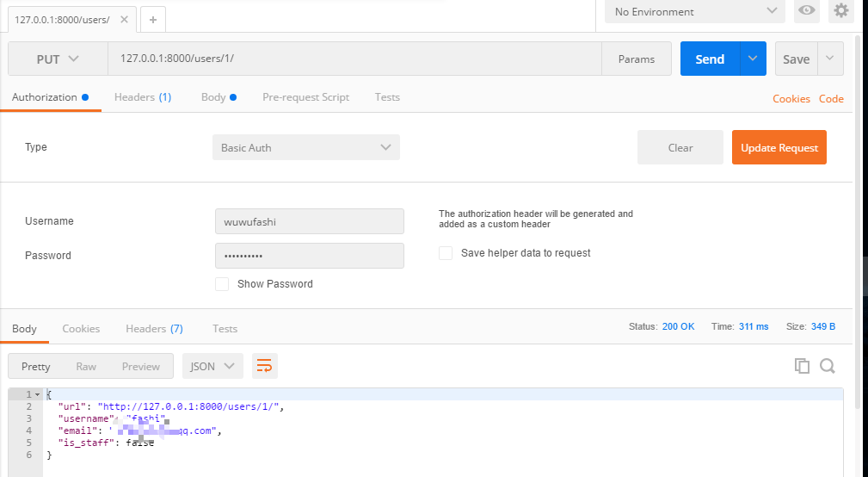This screenshot has height=477, width=868.
Task: Switch to request Headers tab
Action: [142, 97]
